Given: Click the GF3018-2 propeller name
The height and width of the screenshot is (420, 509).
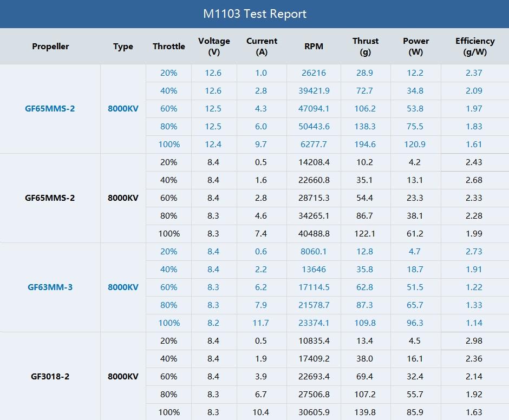Looking at the screenshot, I should point(50,377).
